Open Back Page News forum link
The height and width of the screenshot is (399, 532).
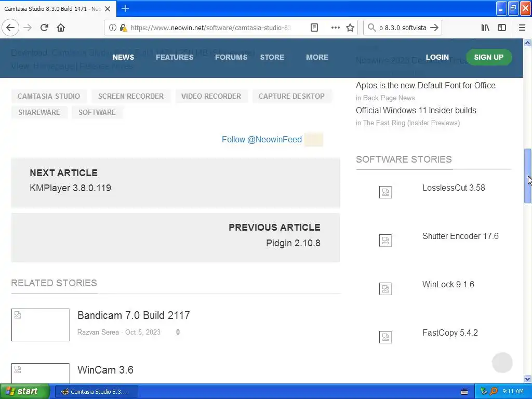pyautogui.click(x=389, y=98)
